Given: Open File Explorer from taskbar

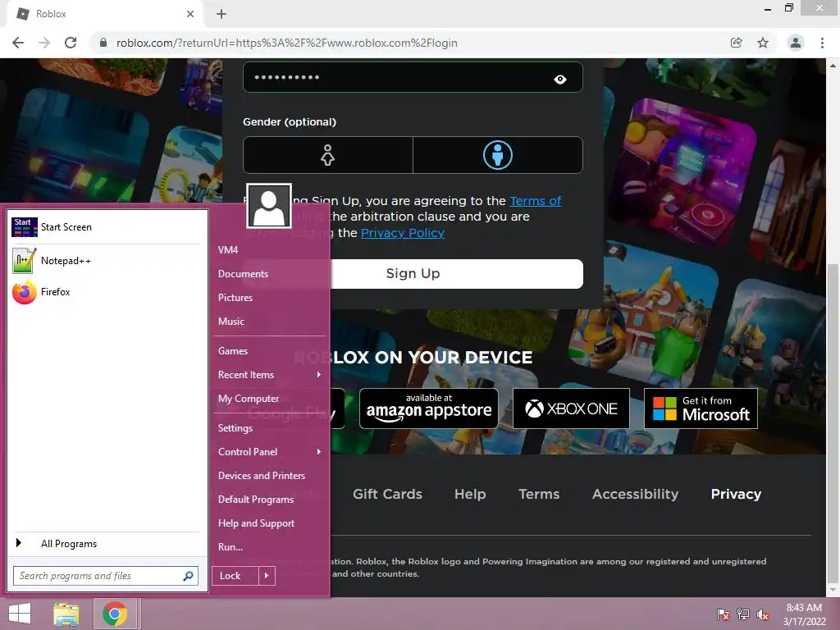Looking at the screenshot, I should tap(66, 614).
